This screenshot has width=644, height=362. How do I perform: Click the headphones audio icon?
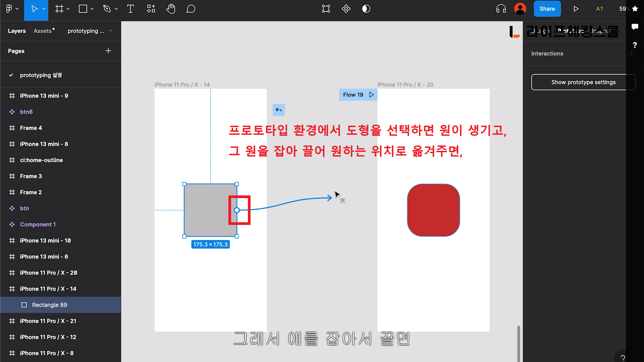click(x=501, y=9)
